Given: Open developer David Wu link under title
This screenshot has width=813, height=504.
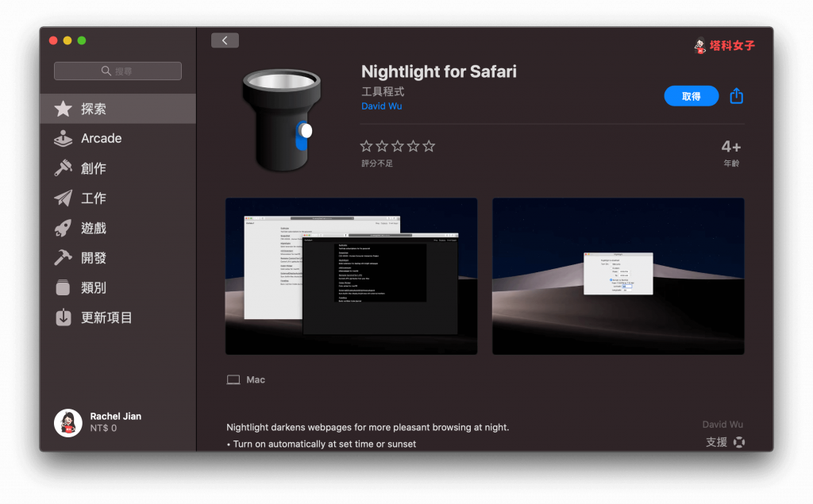Looking at the screenshot, I should tap(382, 106).
